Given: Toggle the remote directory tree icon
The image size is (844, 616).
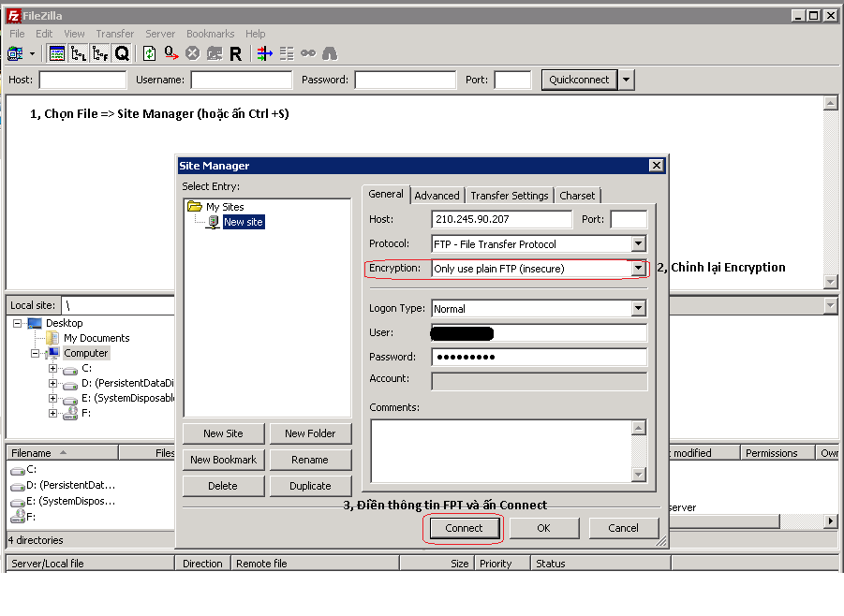Looking at the screenshot, I should point(100,53).
